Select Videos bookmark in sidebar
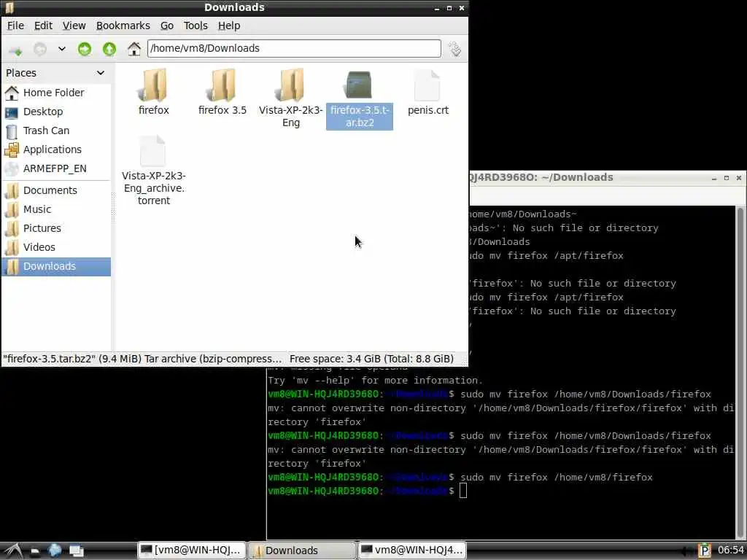The image size is (747, 560). 56,247
